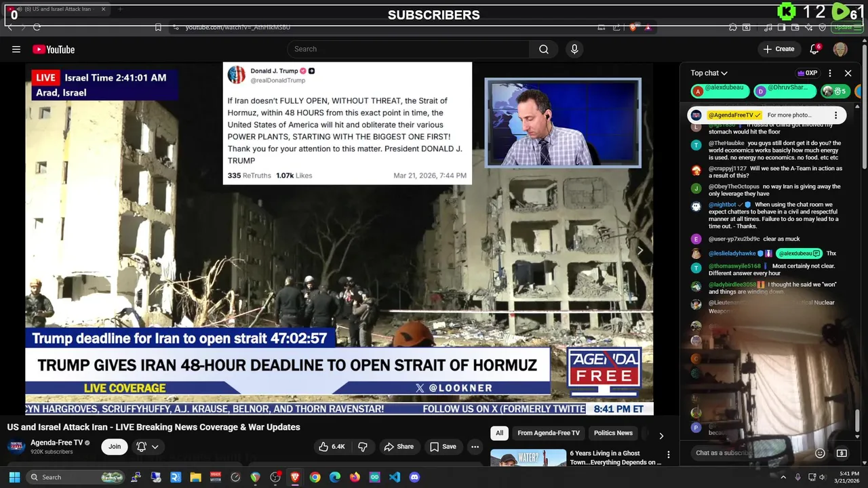Open the Brave VPN shield icon
This screenshot has width=868, height=488.
pyautogui.click(x=823, y=27)
